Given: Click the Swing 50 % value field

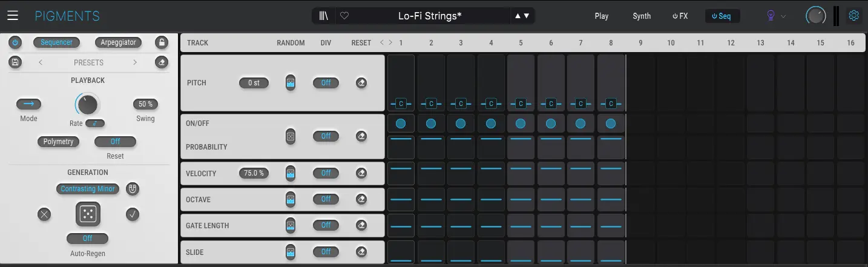Looking at the screenshot, I should (145, 104).
